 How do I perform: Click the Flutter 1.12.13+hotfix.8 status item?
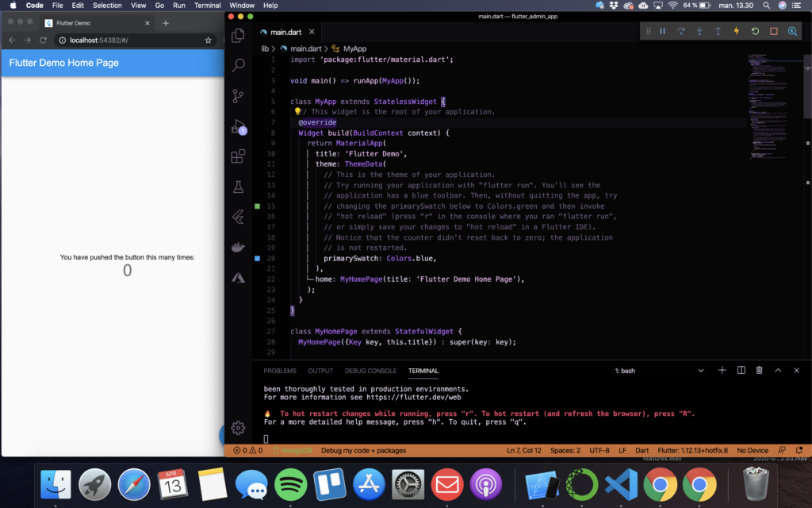[691, 449]
